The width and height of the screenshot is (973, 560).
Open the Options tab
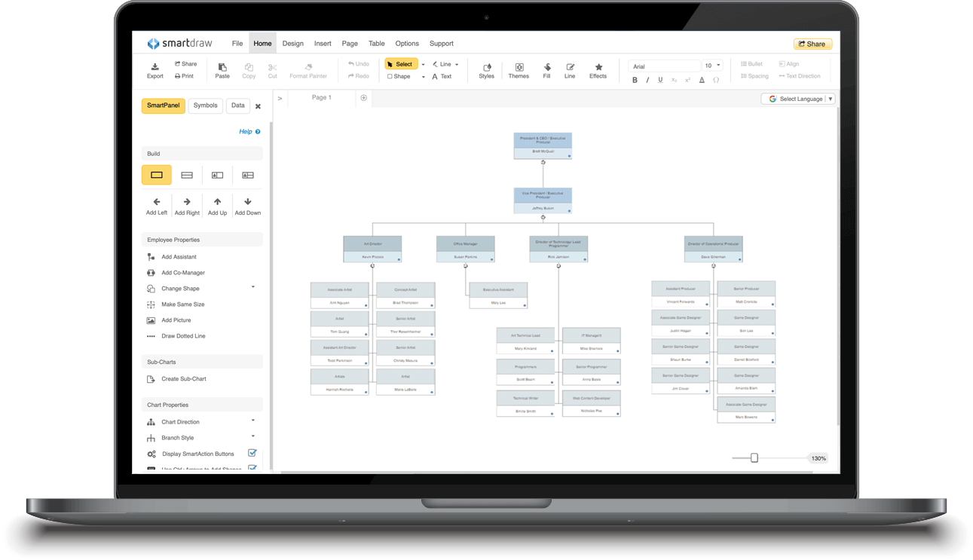(x=407, y=44)
